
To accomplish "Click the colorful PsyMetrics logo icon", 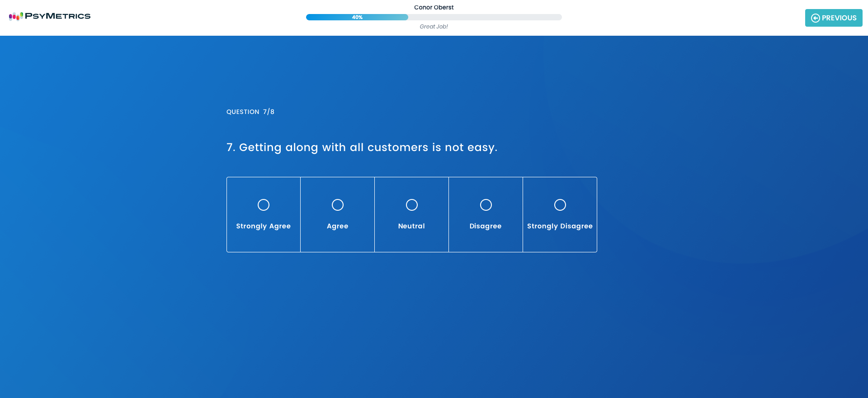I will click(16, 16).
